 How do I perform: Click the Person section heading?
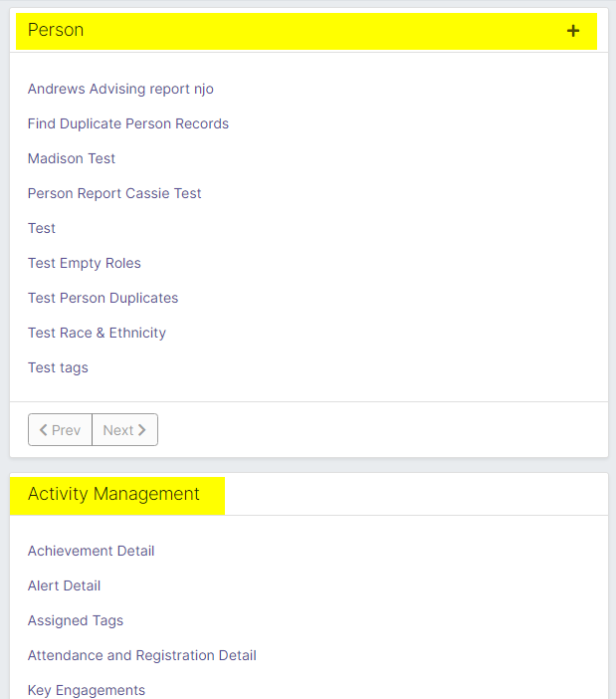[56, 30]
